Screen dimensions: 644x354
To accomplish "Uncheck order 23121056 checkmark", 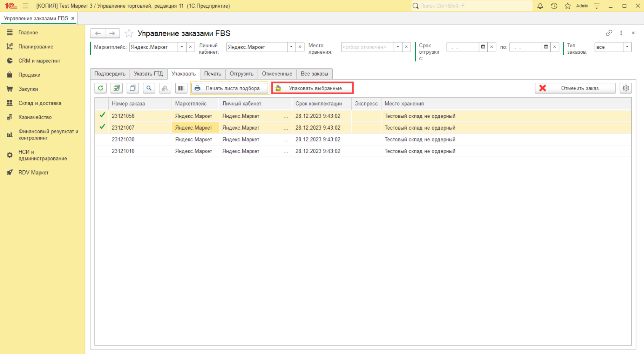I will (102, 115).
